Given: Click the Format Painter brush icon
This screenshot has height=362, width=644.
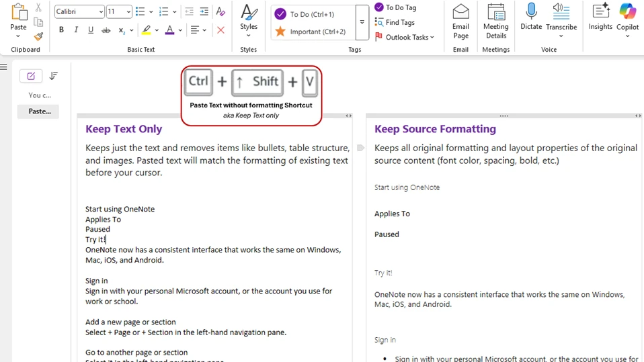Looking at the screenshot, I should click(x=38, y=36).
